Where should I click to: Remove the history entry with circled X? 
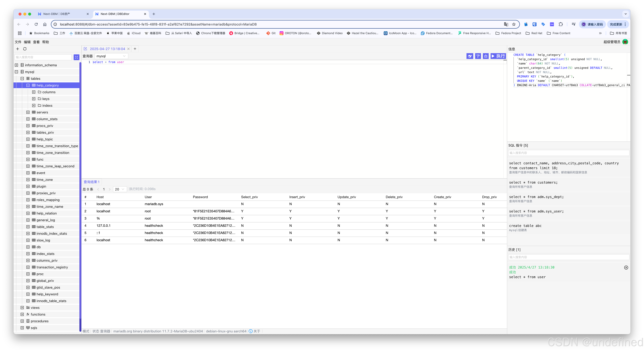click(626, 268)
